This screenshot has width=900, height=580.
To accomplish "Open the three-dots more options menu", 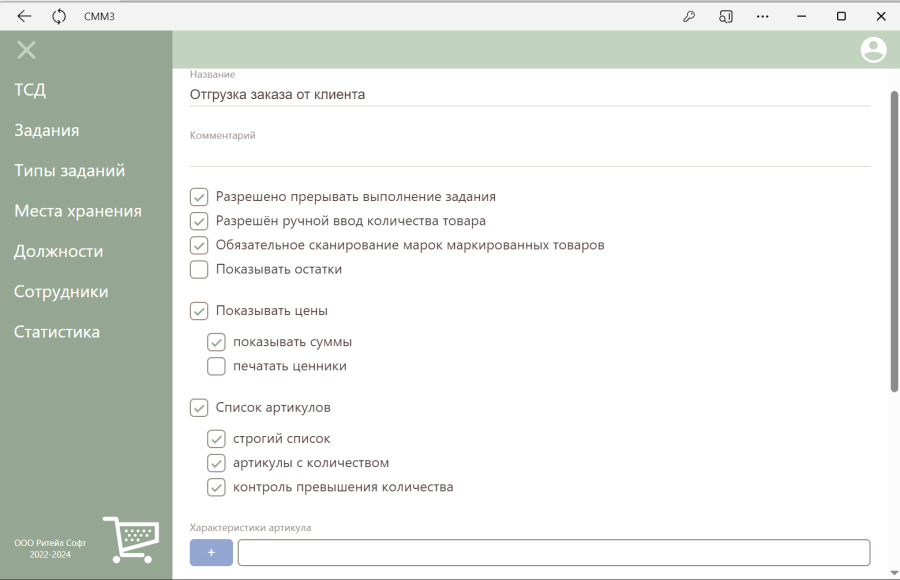I will [x=762, y=17].
